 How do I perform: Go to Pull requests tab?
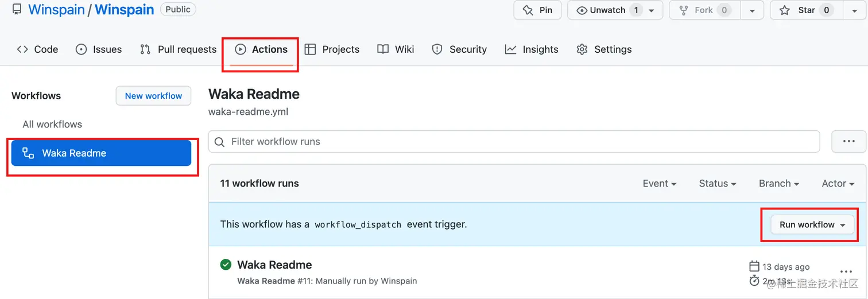(x=178, y=49)
